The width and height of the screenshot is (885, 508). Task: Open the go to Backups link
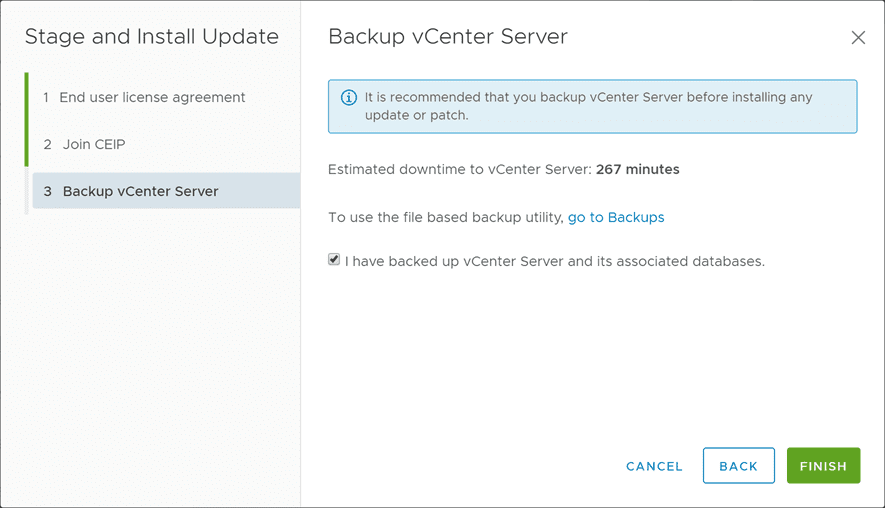(x=616, y=217)
